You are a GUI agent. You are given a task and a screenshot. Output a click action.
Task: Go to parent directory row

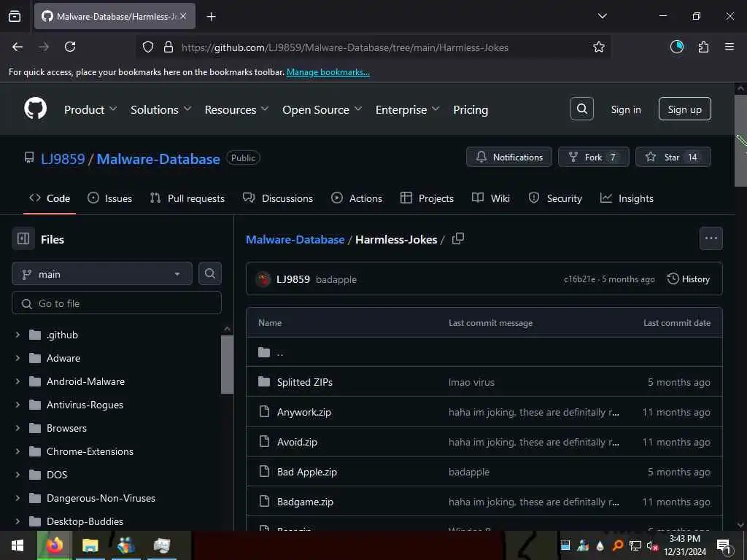coord(484,352)
